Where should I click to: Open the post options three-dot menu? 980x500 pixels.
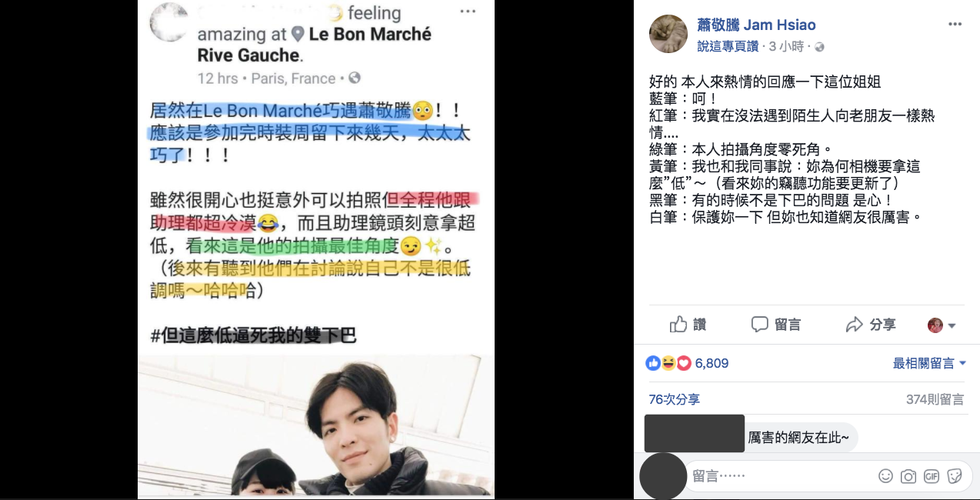[x=955, y=24]
